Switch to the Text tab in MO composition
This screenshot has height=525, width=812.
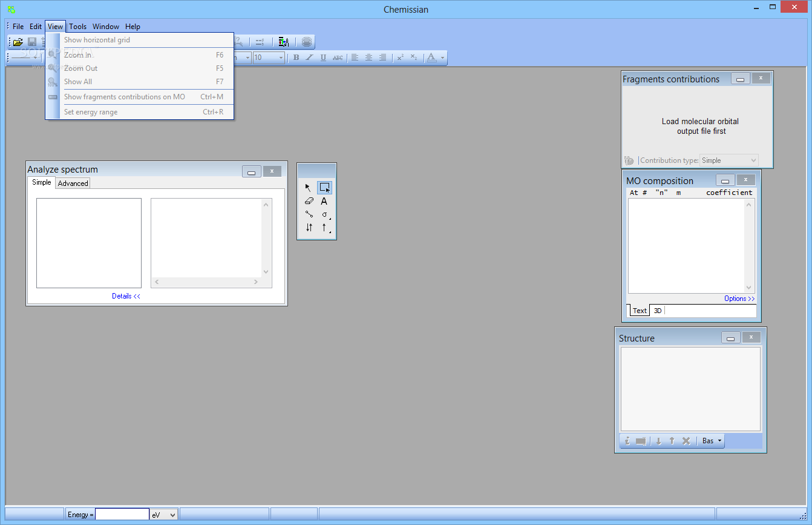tap(640, 311)
